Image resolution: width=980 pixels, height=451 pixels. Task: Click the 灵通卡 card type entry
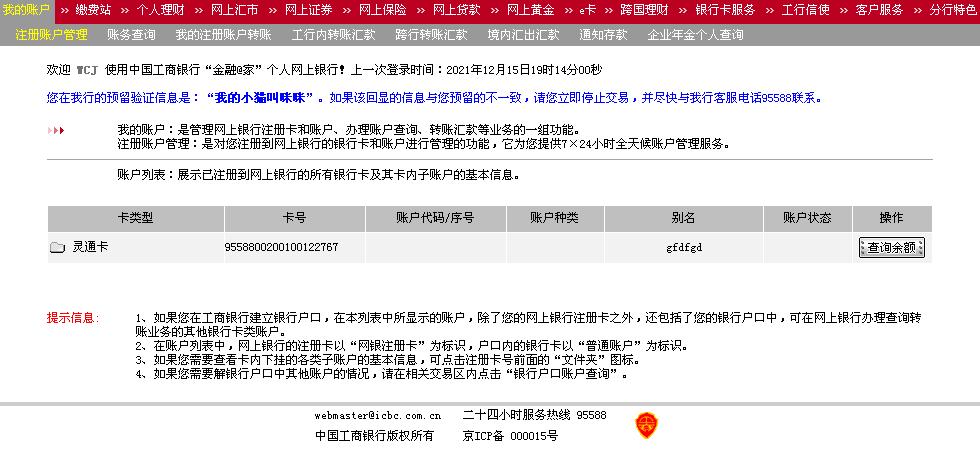click(90, 247)
